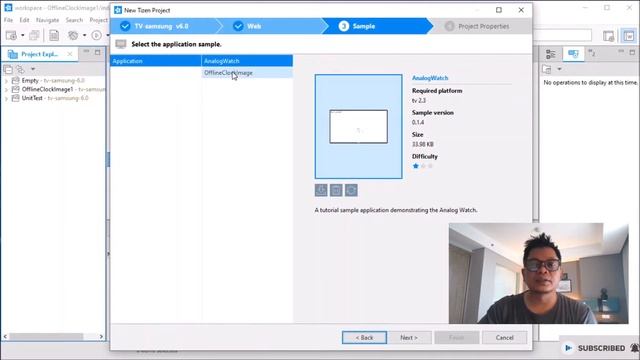
Task: Click the Next button
Action: point(409,338)
